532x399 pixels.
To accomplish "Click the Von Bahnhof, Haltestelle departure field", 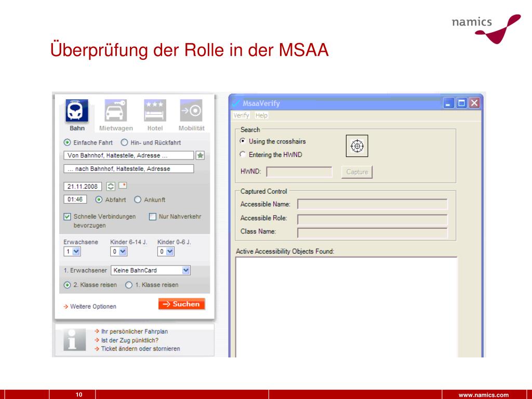I will point(129,155).
